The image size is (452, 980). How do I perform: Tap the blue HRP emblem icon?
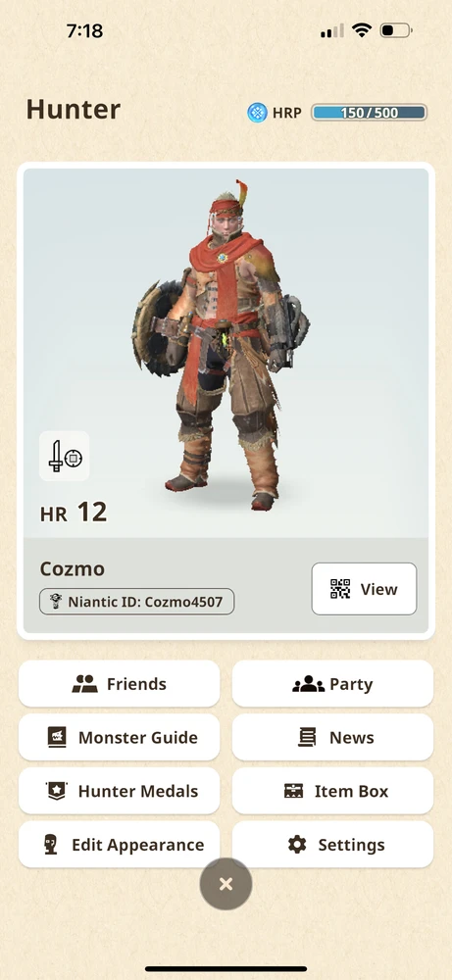(257, 113)
